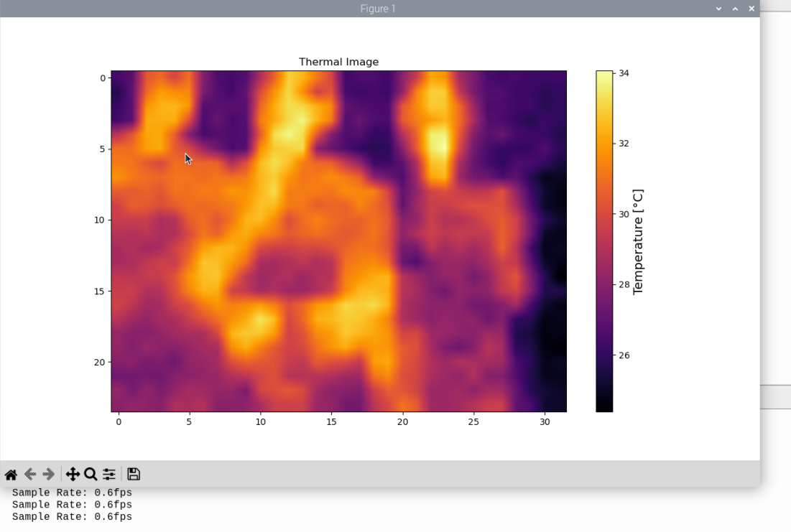The image size is (791, 532).
Task: Click the 26 tick on the colorbar
Action: (624, 355)
